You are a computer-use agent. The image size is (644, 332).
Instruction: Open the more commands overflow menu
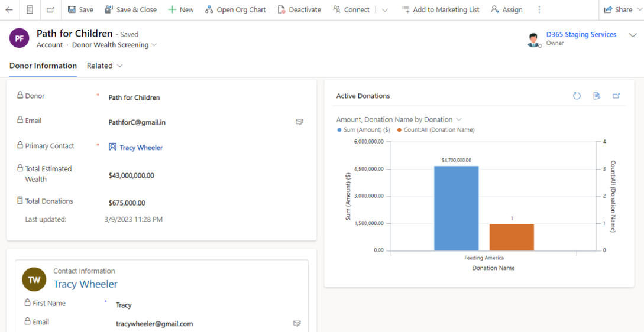tap(539, 9)
